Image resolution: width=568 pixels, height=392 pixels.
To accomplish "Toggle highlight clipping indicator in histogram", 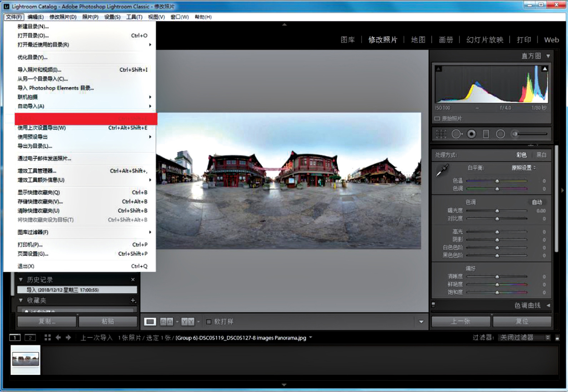I will tap(545, 69).
